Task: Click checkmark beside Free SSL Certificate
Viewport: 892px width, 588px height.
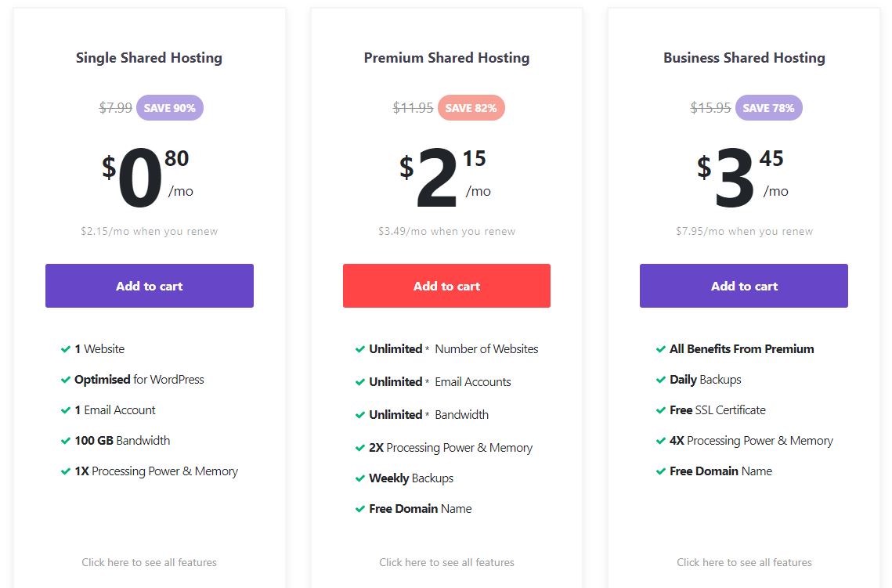Action: click(x=660, y=410)
